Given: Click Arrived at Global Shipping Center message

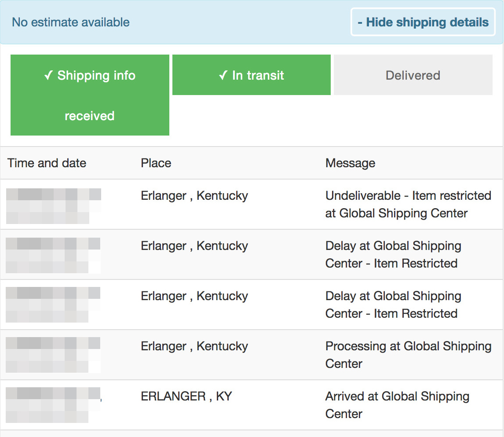Looking at the screenshot, I should click(397, 405).
